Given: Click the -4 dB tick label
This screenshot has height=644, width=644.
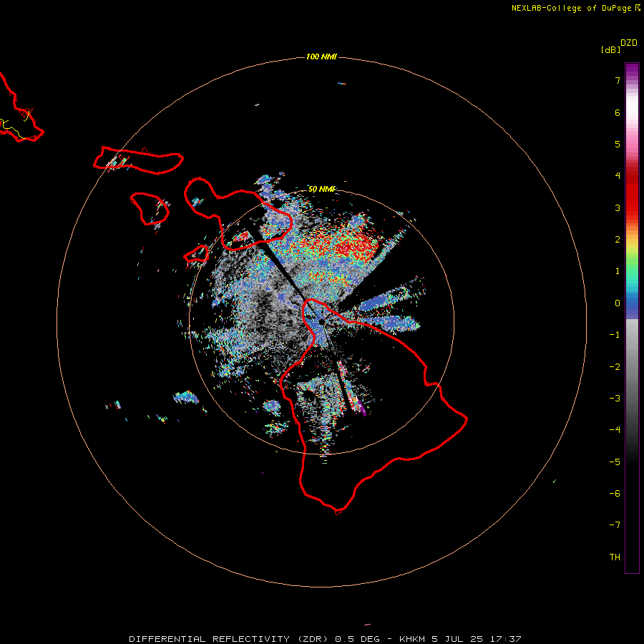Looking at the screenshot, I should click(x=615, y=429).
